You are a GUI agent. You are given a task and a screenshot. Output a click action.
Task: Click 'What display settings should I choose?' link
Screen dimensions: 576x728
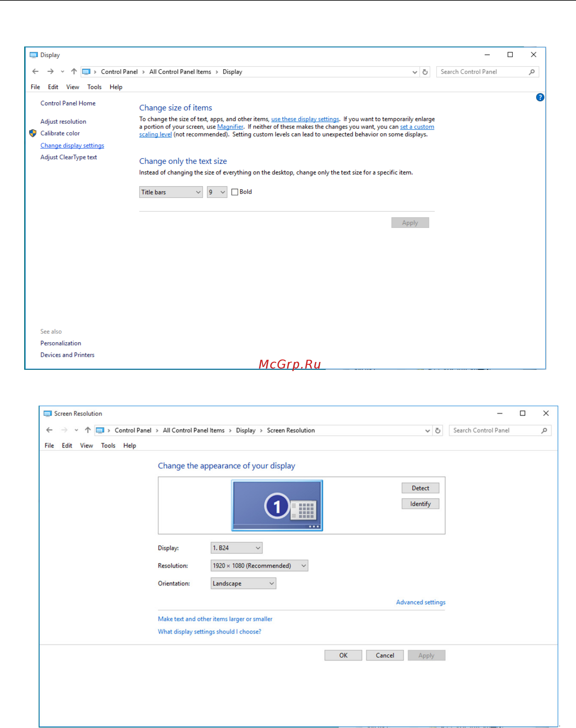(209, 632)
